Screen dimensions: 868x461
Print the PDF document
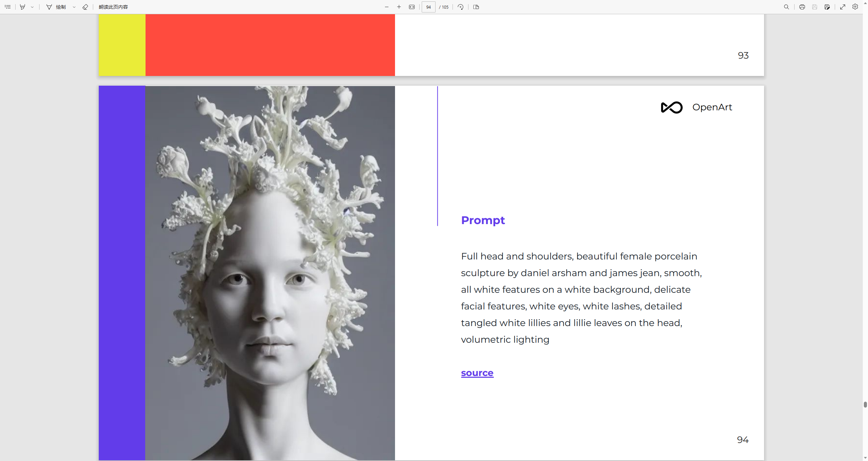click(x=802, y=7)
